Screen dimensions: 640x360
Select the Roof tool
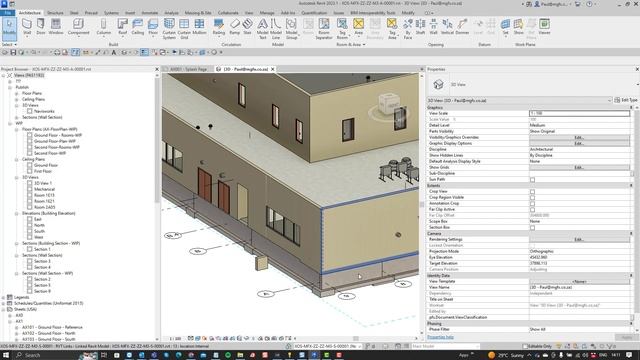(x=122, y=27)
